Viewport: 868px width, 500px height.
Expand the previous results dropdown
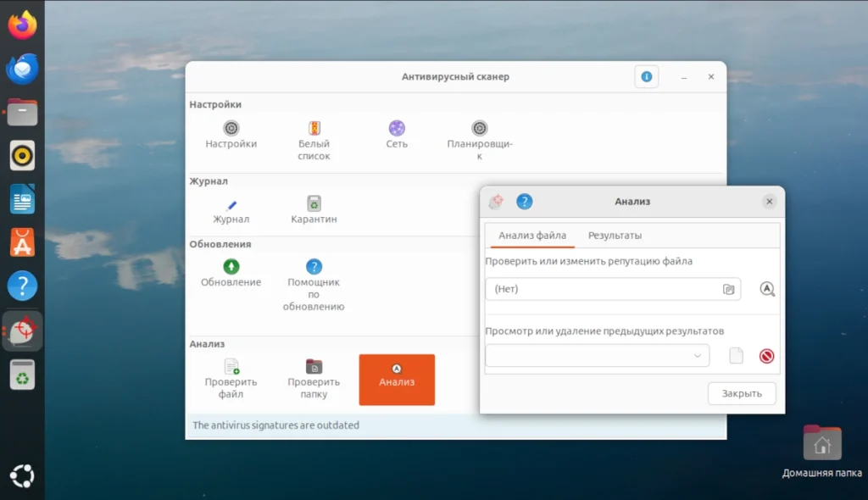[598, 355]
